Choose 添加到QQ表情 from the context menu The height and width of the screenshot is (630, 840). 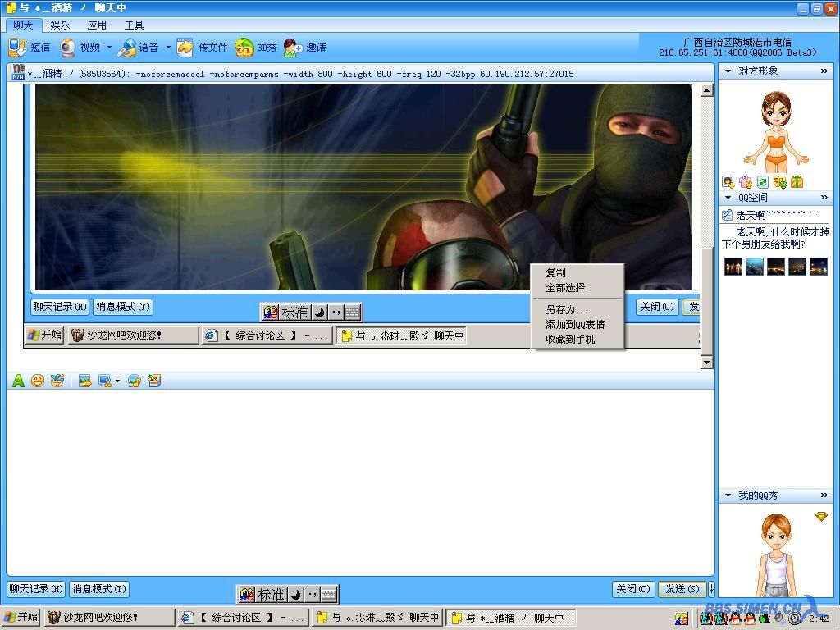tap(577, 325)
